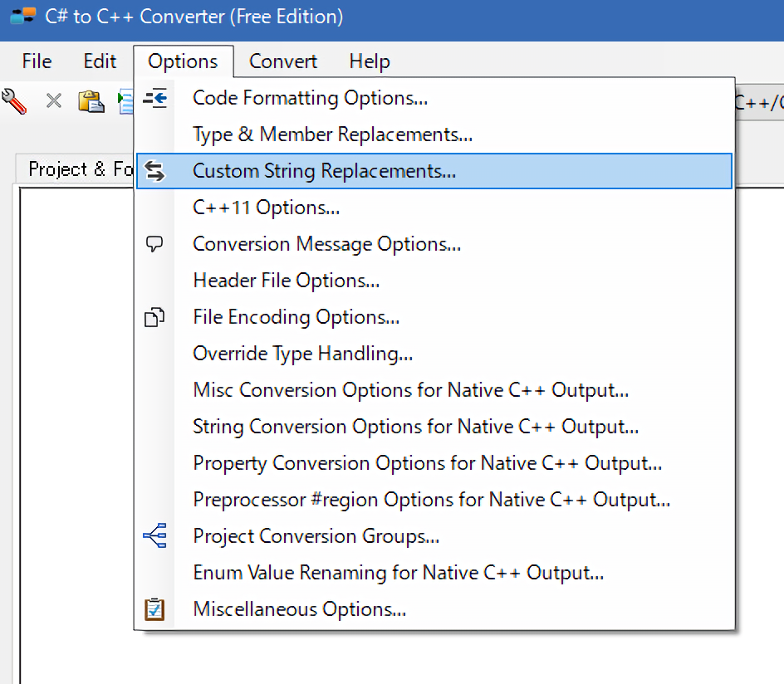Choose C++11 Options from the menu

pos(266,208)
